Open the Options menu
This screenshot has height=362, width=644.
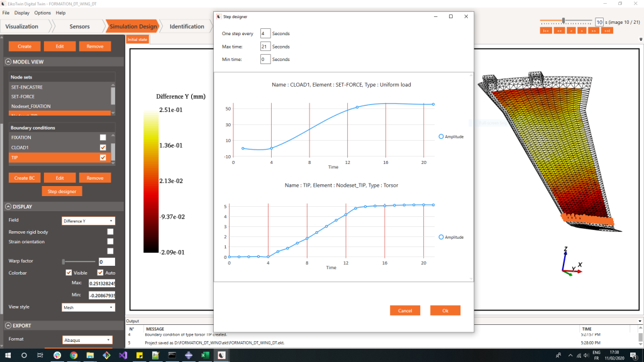click(x=42, y=13)
